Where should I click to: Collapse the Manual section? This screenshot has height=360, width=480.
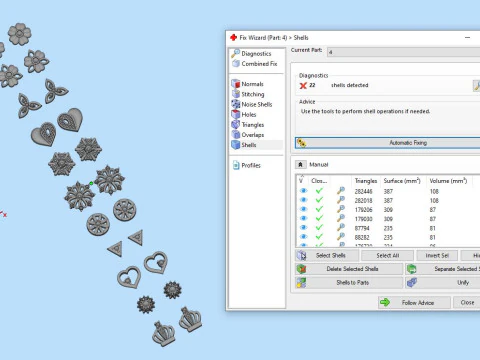300,165
